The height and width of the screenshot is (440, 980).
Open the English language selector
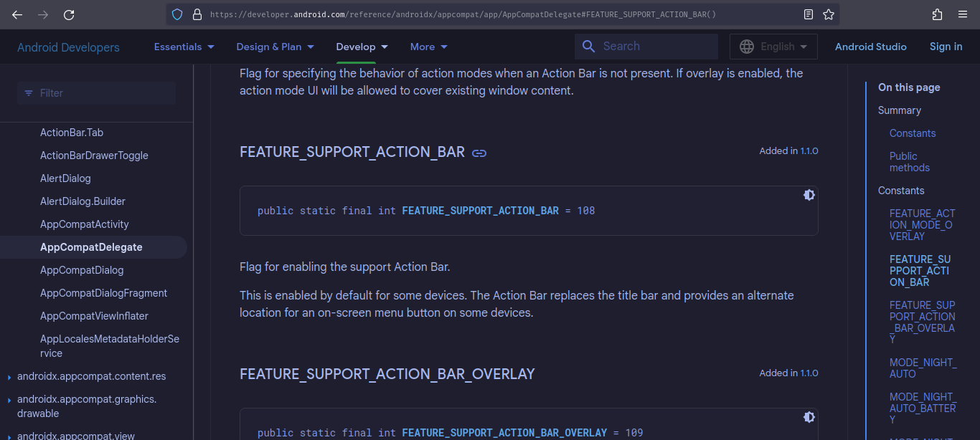coord(773,47)
